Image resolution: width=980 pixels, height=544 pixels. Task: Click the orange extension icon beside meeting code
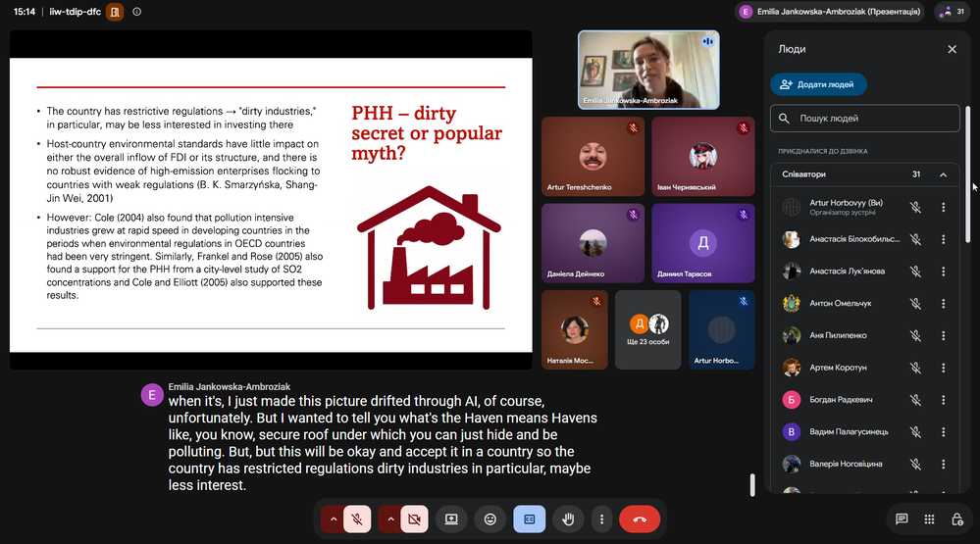pyautogui.click(x=115, y=11)
